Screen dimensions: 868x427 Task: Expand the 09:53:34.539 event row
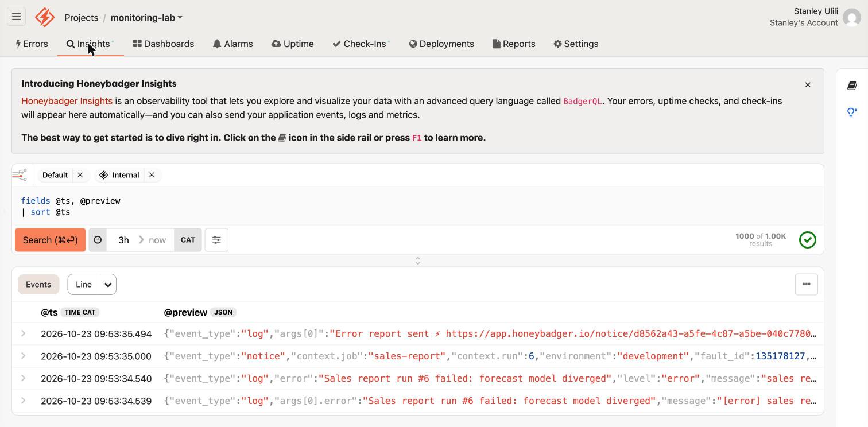(x=24, y=401)
